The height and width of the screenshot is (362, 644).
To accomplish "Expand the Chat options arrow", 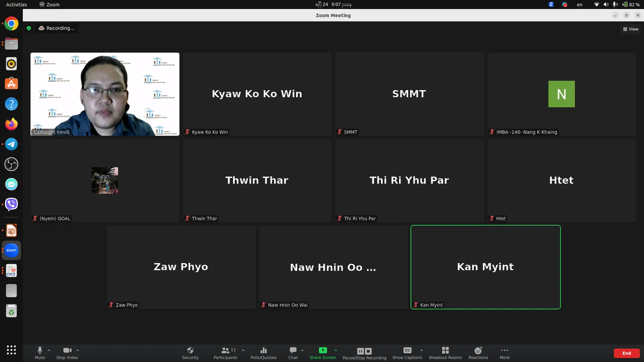I will (x=302, y=350).
